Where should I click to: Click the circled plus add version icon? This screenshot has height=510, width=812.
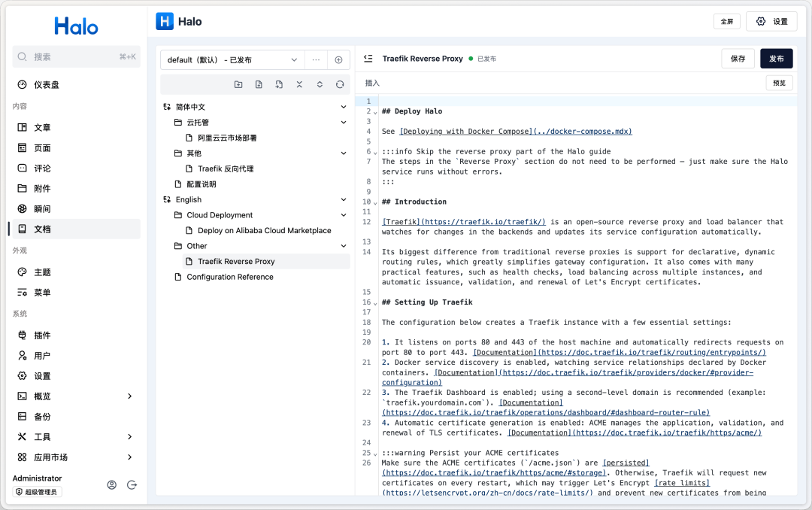338,59
